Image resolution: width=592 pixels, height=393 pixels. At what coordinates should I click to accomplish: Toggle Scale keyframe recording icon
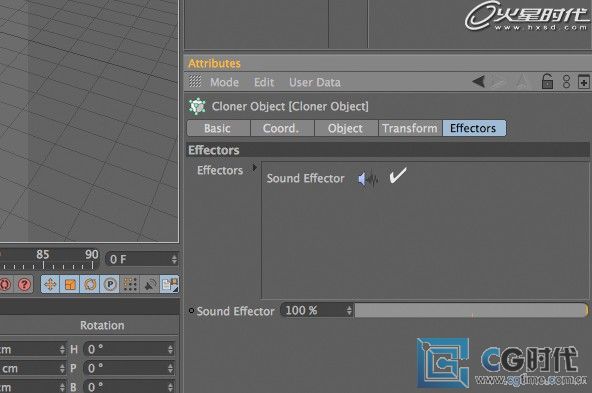click(x=70, y=284)
